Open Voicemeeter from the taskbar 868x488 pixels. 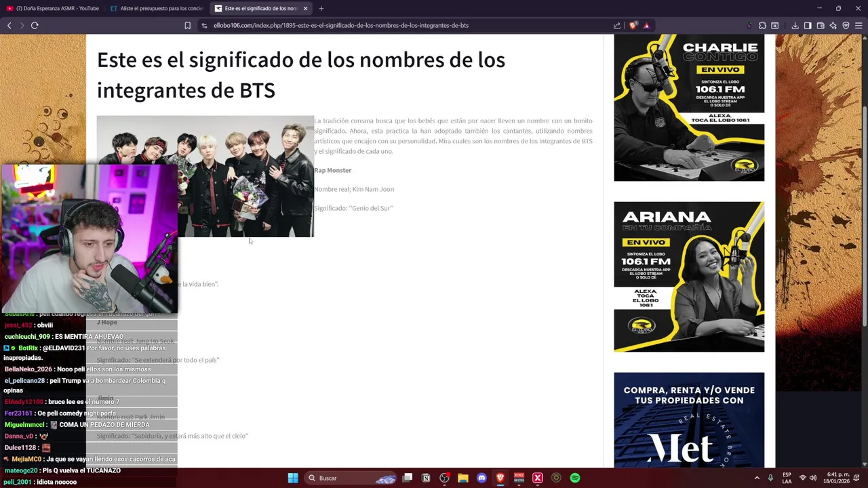click(x=519, y=478)
